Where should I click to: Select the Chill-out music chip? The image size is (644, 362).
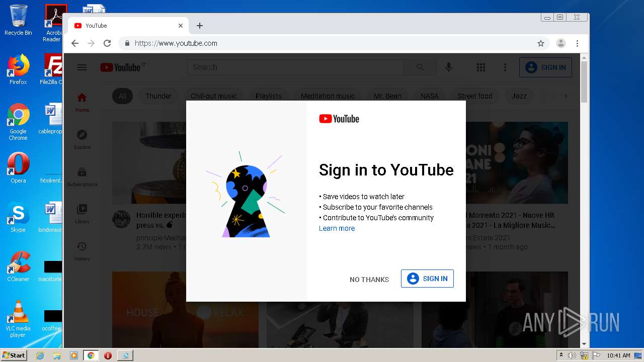coord(213,96)
